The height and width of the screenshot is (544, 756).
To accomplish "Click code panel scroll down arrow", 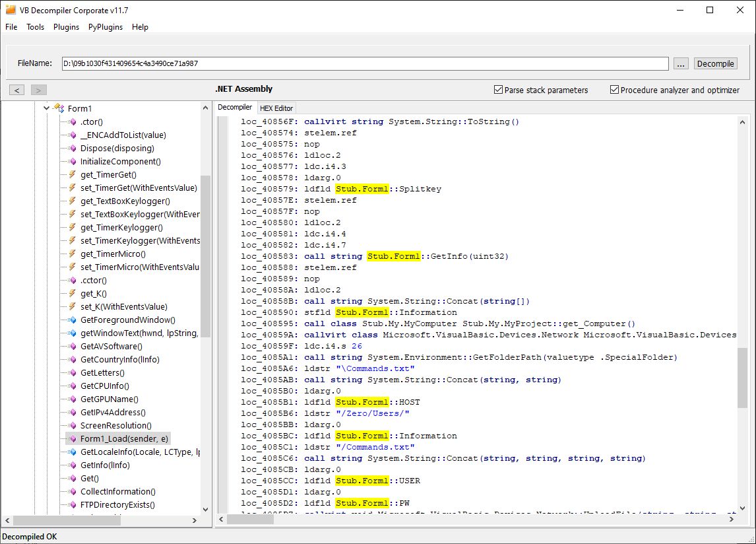I will point(742,508).
